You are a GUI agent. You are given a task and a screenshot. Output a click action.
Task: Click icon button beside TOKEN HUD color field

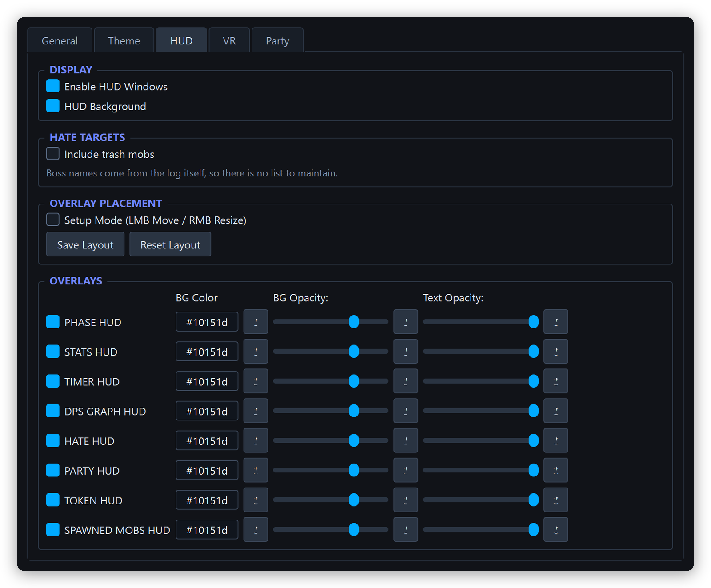(256, 500)
